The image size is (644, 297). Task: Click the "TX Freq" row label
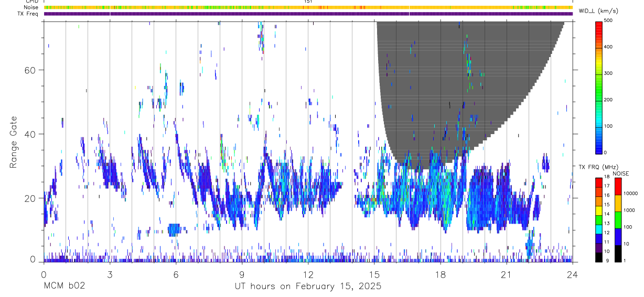point(28,14)
